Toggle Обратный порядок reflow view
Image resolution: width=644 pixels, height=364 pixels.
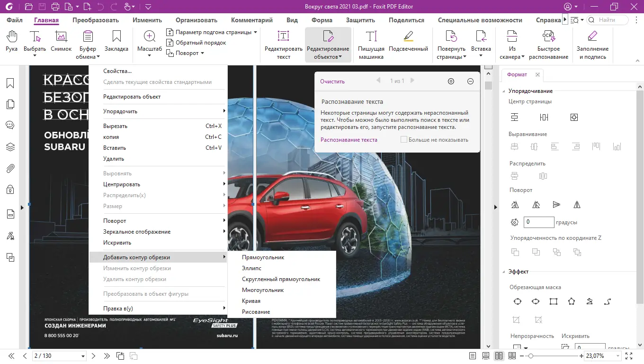[196, 43]
